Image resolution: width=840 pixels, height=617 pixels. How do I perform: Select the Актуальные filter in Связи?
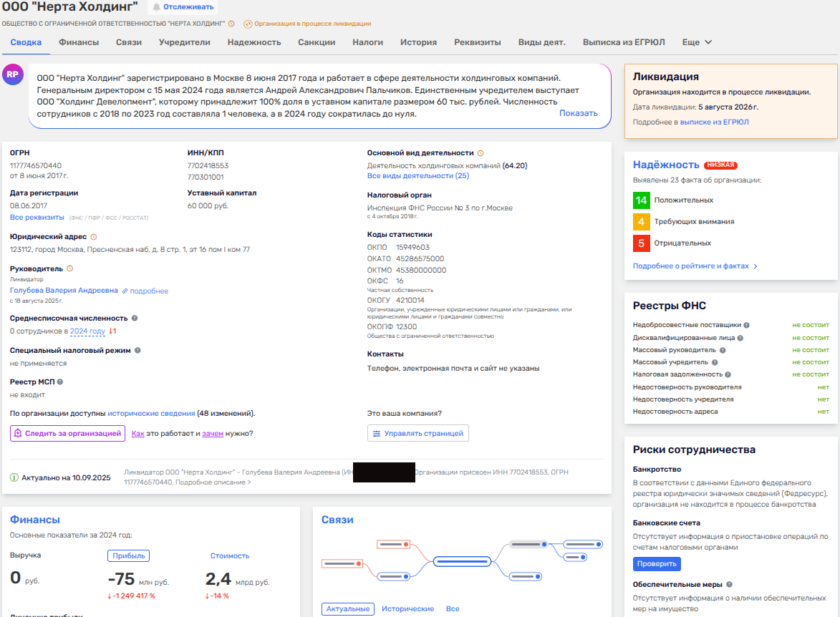[347, 608]
